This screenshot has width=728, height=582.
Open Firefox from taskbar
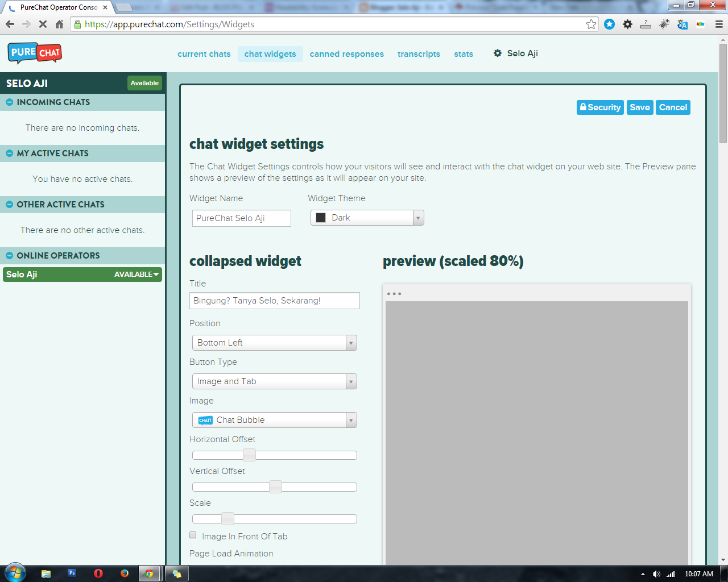(x=125, y=573)
